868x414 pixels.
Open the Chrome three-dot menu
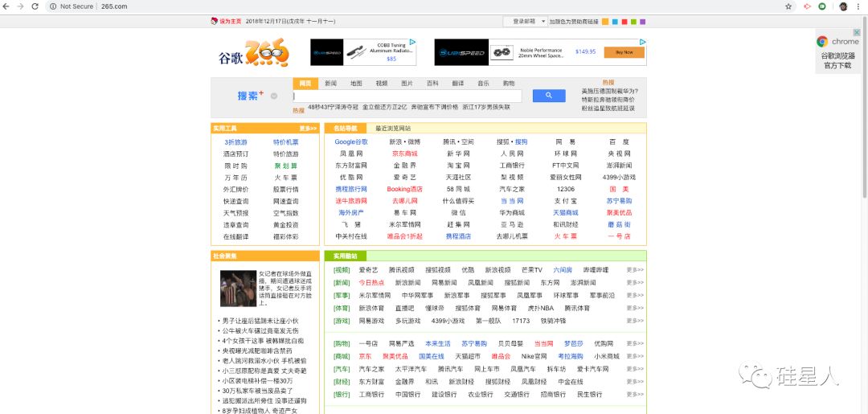860,6
